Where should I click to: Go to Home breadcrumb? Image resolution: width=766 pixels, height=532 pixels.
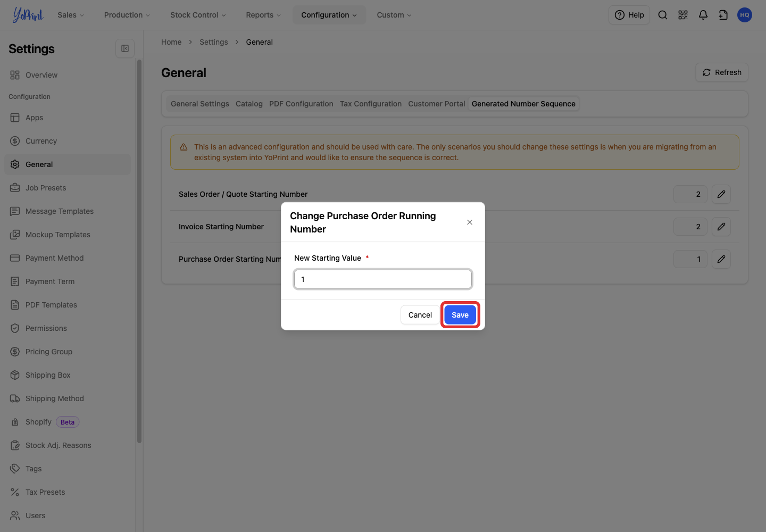[x=171, y=42]
